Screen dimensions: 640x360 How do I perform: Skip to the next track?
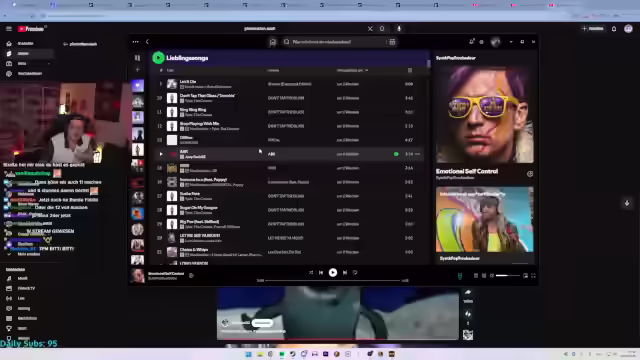345,272
